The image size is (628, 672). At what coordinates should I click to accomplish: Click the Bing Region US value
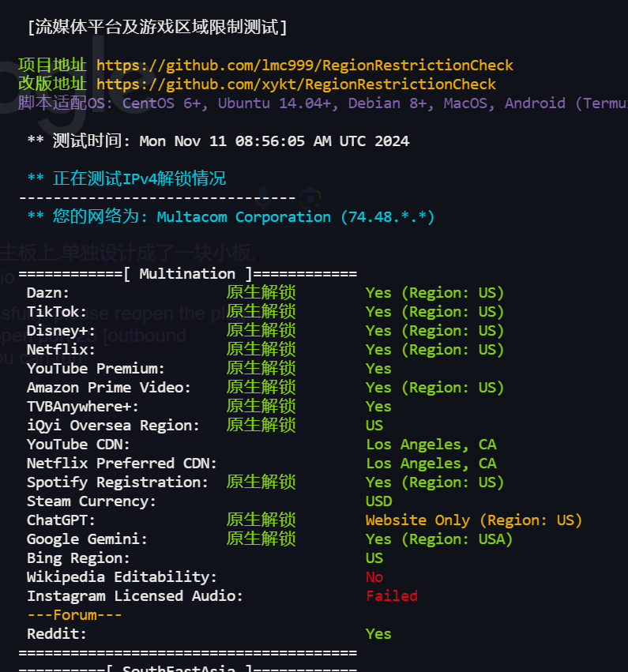[374, 558]
